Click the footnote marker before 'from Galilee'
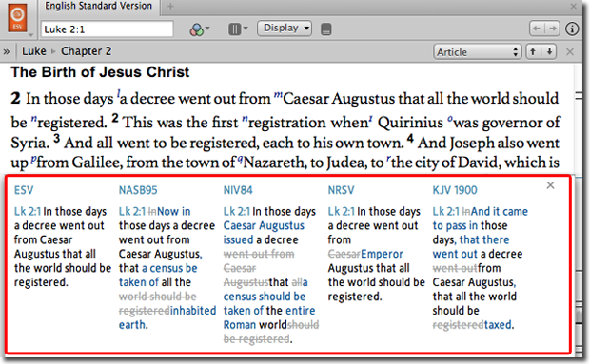Viewport: 590px width, 364px height. pos(33,159)
